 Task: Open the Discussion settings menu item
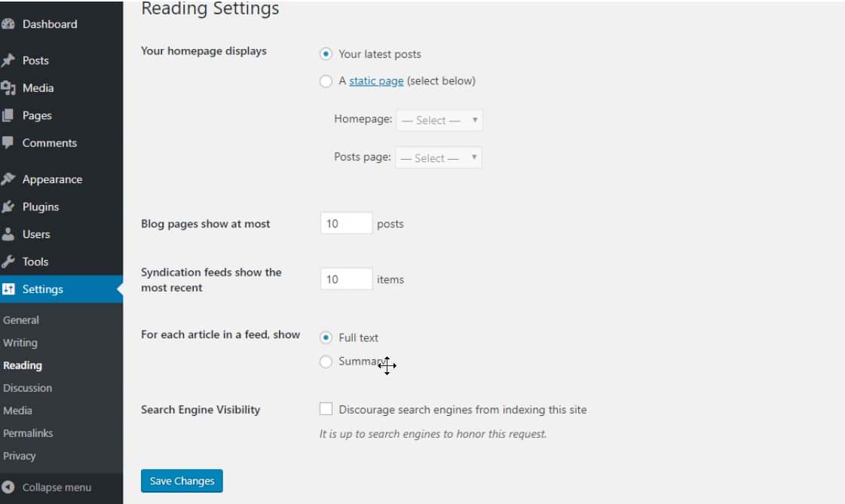pos(28,387)
